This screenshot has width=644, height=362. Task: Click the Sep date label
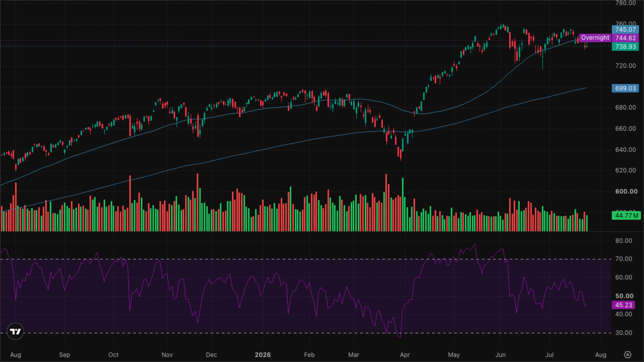64,355
